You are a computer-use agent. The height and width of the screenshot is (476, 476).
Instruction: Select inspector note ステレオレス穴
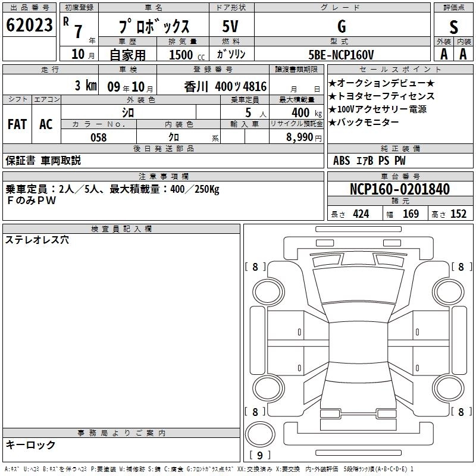37,240
